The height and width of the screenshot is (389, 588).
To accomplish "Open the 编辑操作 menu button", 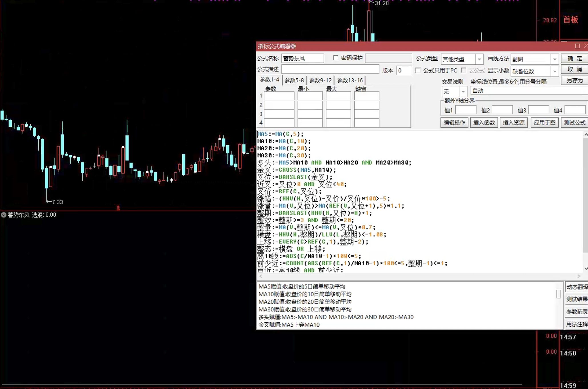I will tap(454, 122).
